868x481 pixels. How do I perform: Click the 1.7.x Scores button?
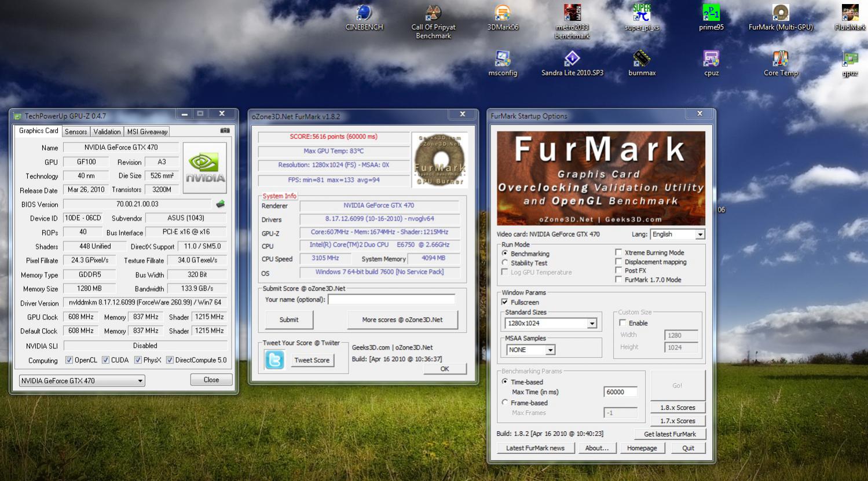pyautogui.click(x=677, y=421)
